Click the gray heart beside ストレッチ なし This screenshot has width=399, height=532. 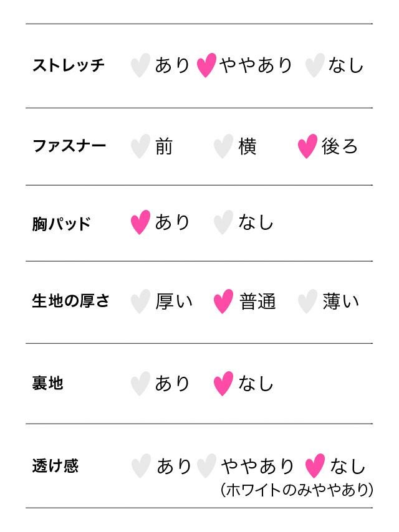tap(315, 65)
